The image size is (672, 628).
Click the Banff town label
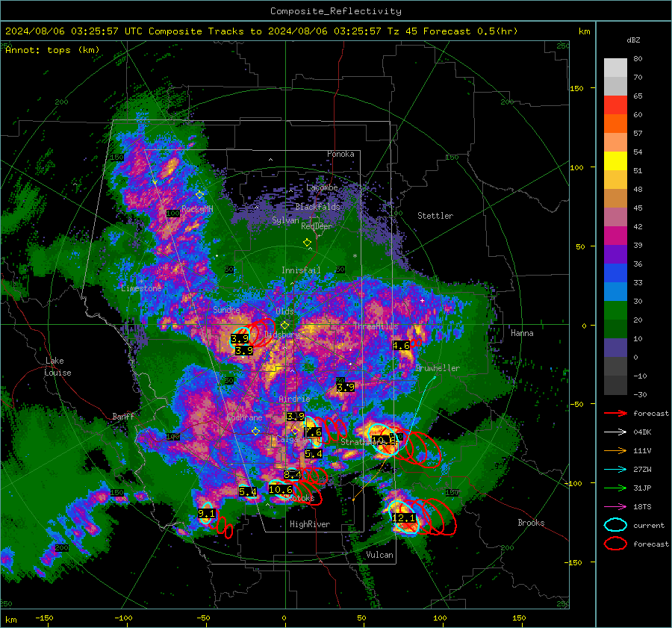(123, 416)
